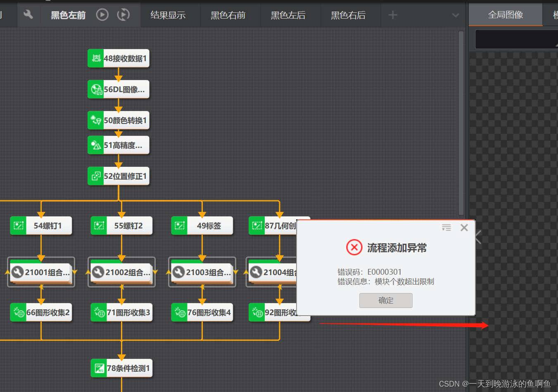Open the flow settings wrench icon
558x392 pixels.
[x=28, y=14]
